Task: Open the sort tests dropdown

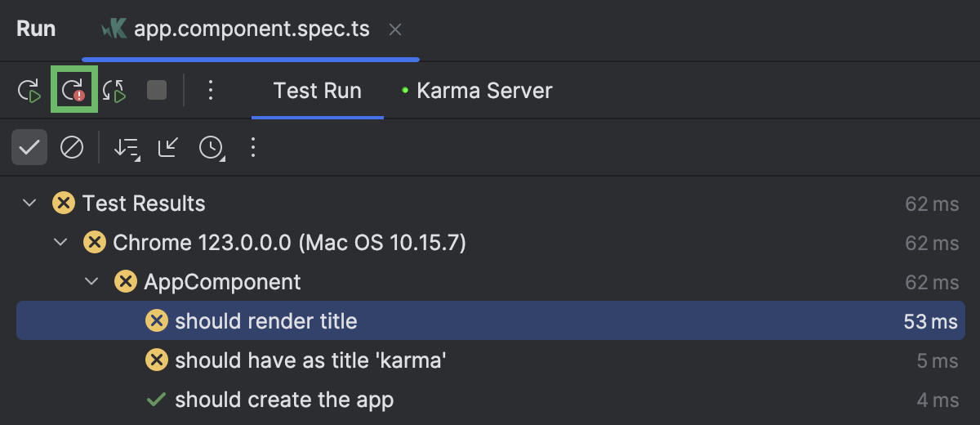Action: 127,148
